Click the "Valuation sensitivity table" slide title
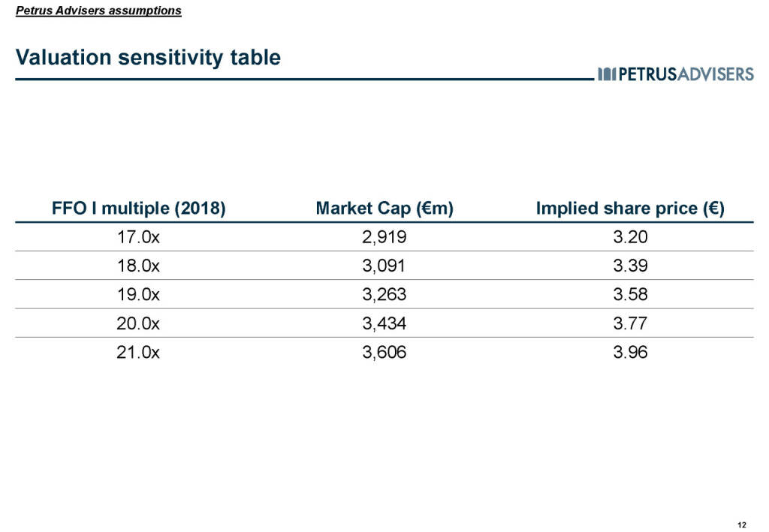This screenshot has height=532, width=769. [148, 57]
